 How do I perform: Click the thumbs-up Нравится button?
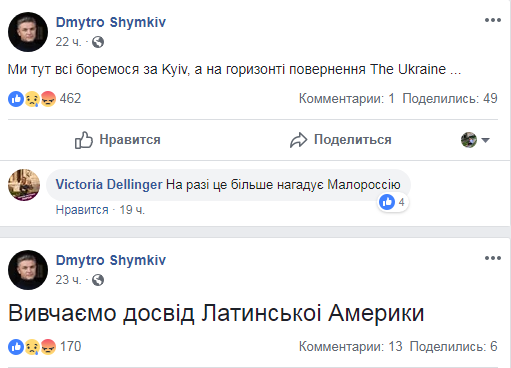click(x=117, y=140)
